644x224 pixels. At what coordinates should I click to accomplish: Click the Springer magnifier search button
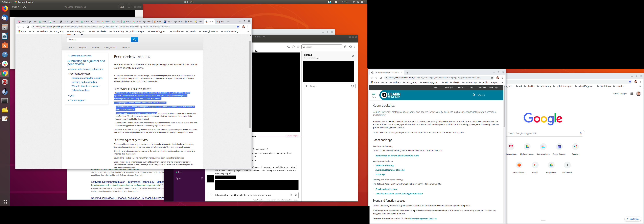point(134,40)
